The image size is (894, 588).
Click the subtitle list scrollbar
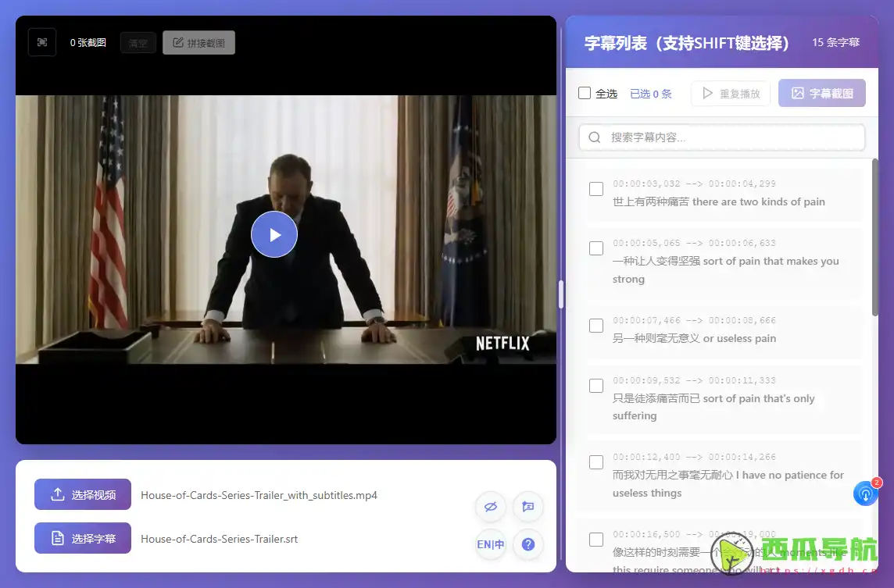pyautogui.click(x=875, y=237)
